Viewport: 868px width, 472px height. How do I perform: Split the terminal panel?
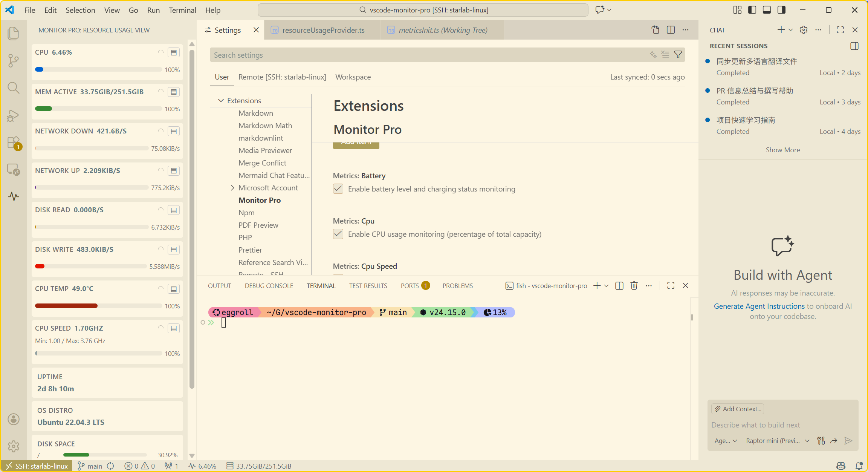(x=619, y=286)
